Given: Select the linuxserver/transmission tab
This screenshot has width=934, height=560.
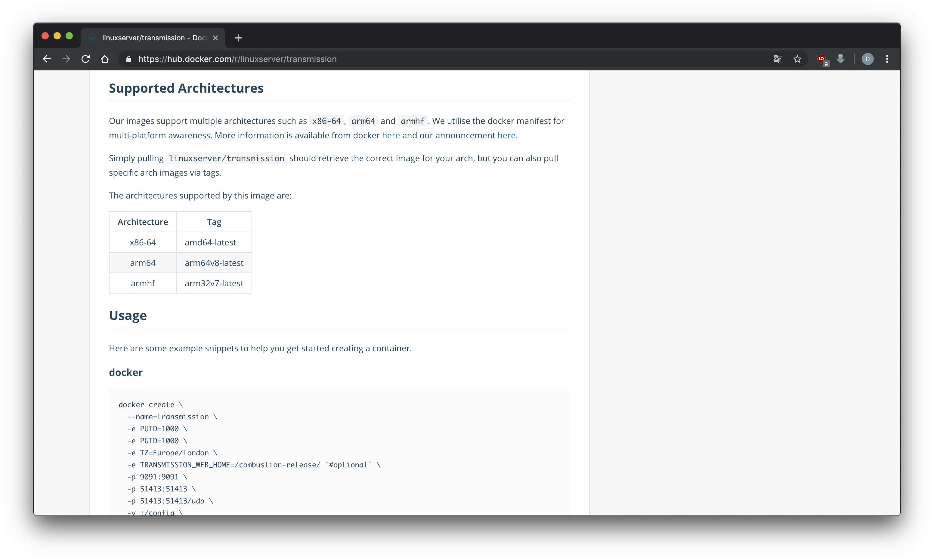Looking at the screenshot, I should (x=151, y=38).
